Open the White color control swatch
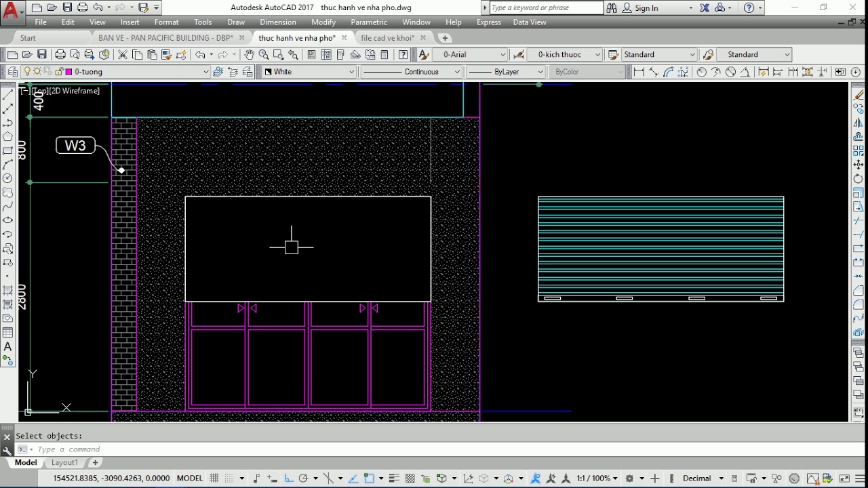The width and height of the screenshot is (868, 488). pos(309,72)
